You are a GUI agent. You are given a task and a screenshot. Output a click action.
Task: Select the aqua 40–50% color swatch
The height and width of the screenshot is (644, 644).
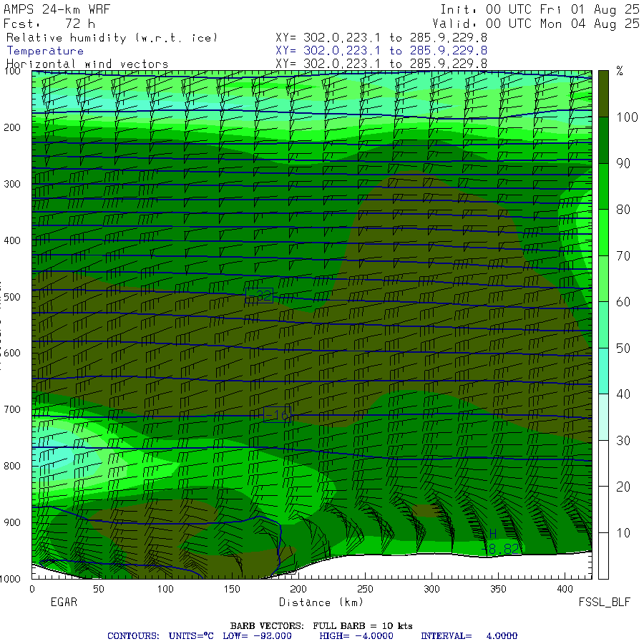(x=603, y=371)
